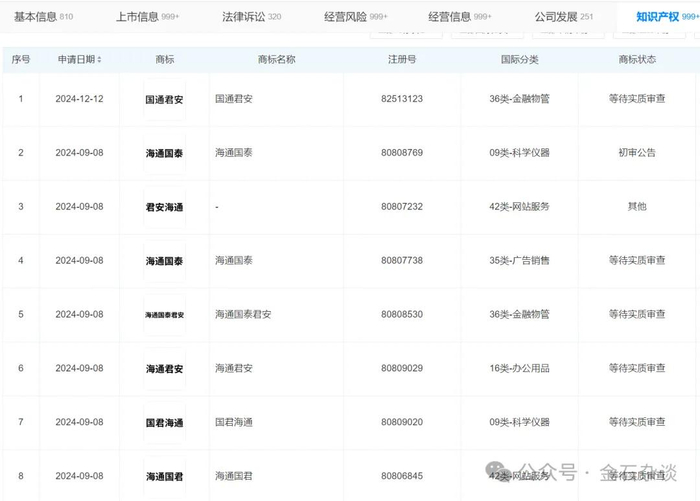Image resolution: width=700 pixels, height=501 pixels.
Task: Open 国通君安 trademark image thumbnail
Action: tap(164, 99)
